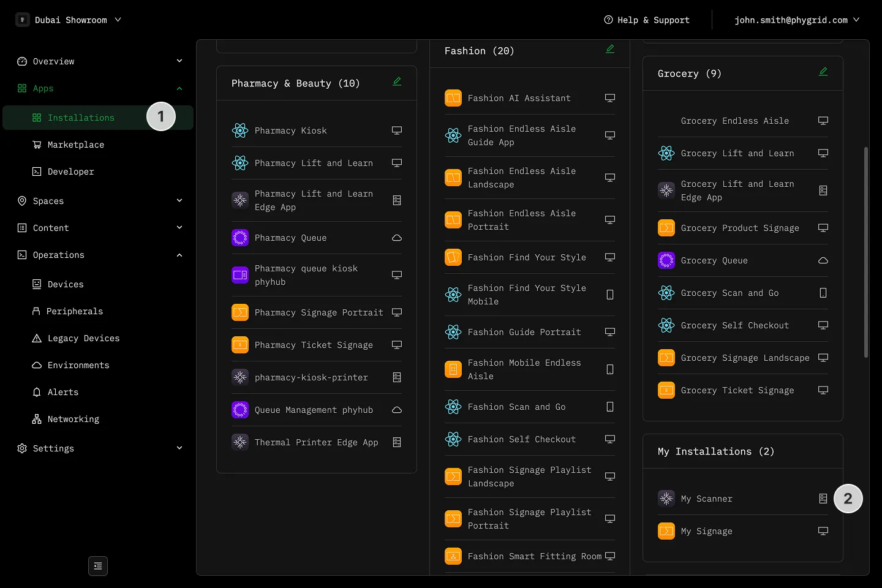Click the Fashion group edit pencil
This screenshot has width=882, height=588.
610,49
